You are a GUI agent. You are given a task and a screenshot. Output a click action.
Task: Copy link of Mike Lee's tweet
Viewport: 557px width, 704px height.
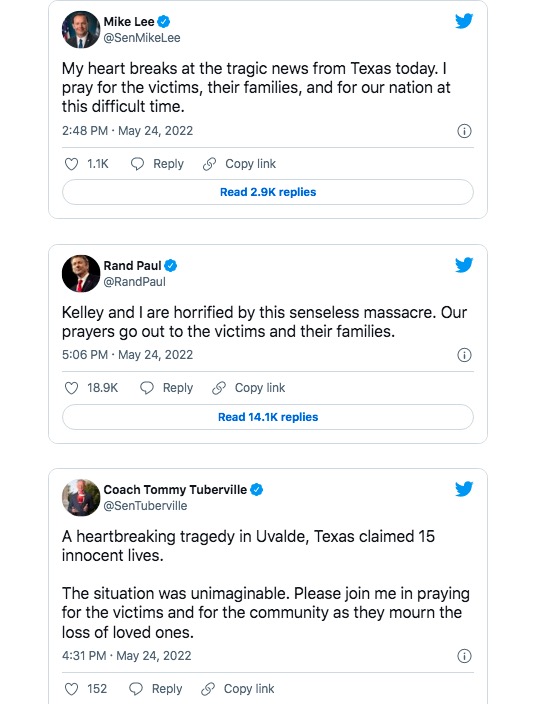(239, 164)
